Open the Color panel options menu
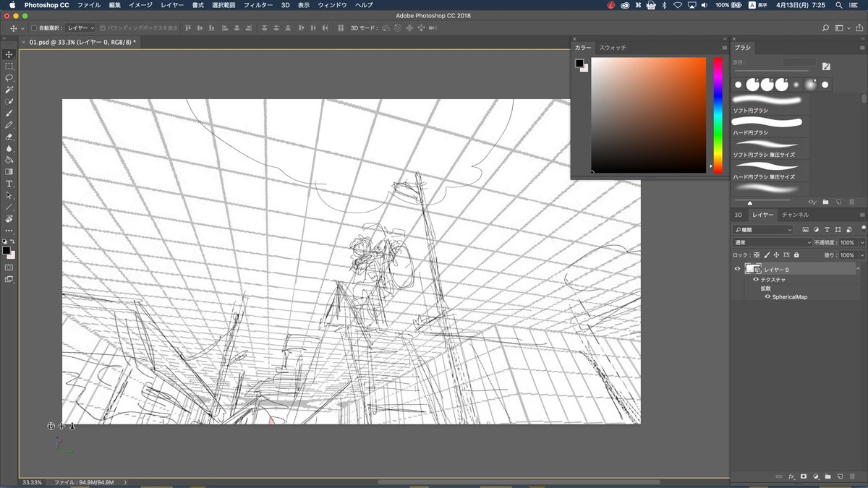868x488 pixels. point(724,48)
